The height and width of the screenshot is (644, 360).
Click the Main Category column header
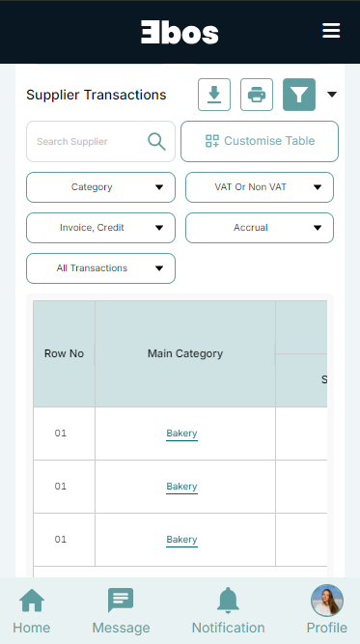coord(185,353)
